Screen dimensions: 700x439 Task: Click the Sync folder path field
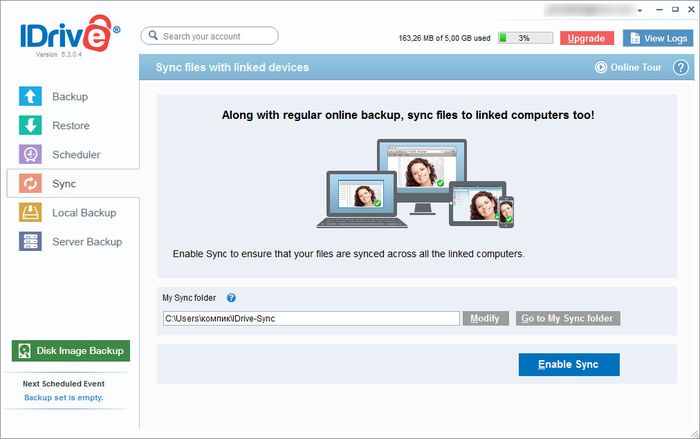coord(310,318)
